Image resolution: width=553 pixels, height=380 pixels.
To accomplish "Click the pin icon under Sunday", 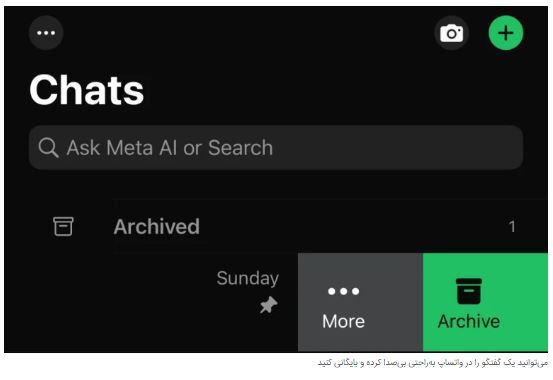I will [269, 305].
